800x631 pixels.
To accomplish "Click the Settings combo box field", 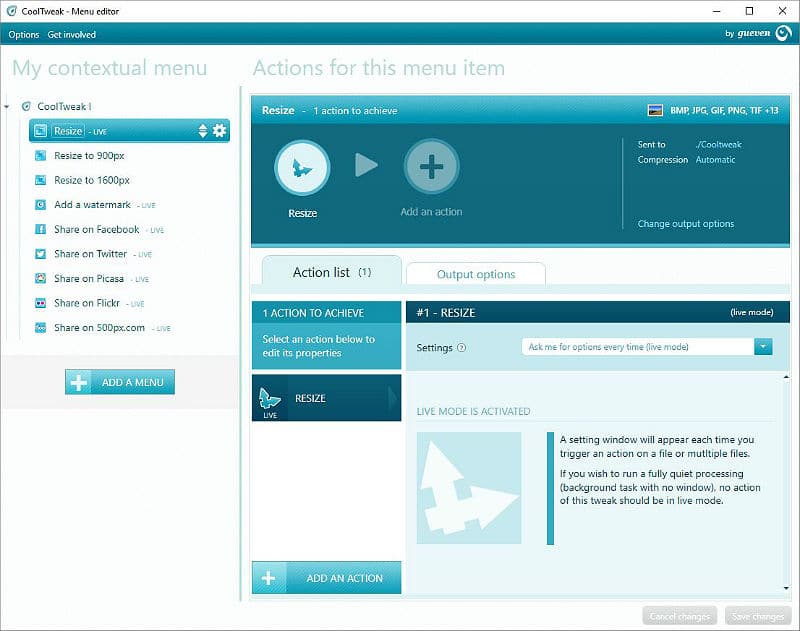I will [x=647, y=347].
